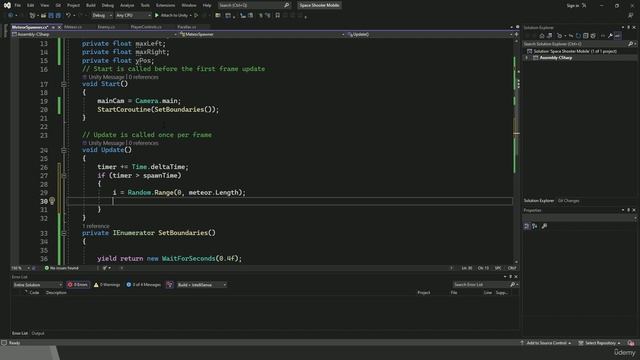Open the Update() member dropdown
640x360 pixels.
coord(430,34)
